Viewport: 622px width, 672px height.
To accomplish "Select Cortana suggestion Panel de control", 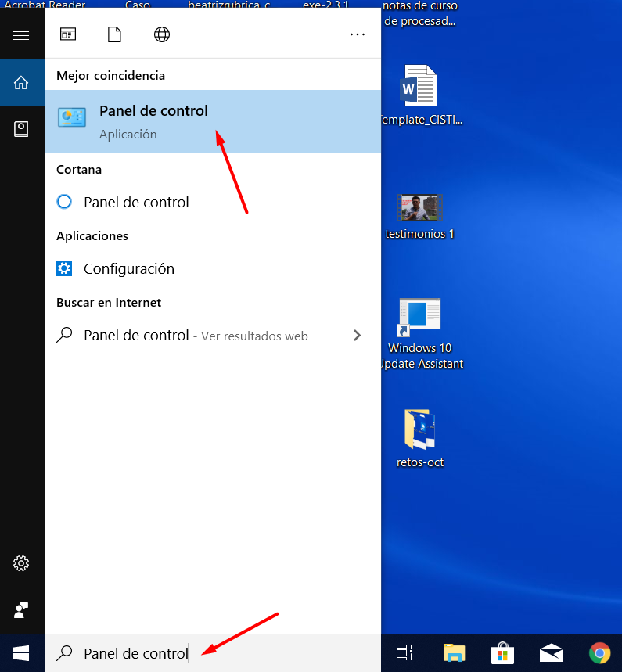I will (213, 202).
